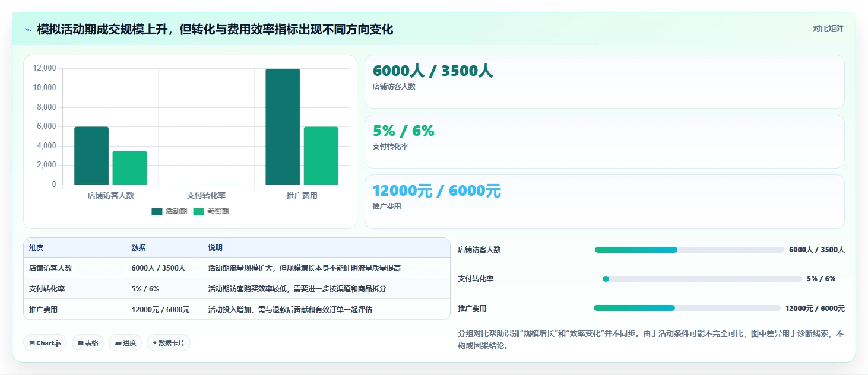The image size is (868, 375).
Task: Click the 活动期 bar for 推广费用
Action: (x=283, y=126)
